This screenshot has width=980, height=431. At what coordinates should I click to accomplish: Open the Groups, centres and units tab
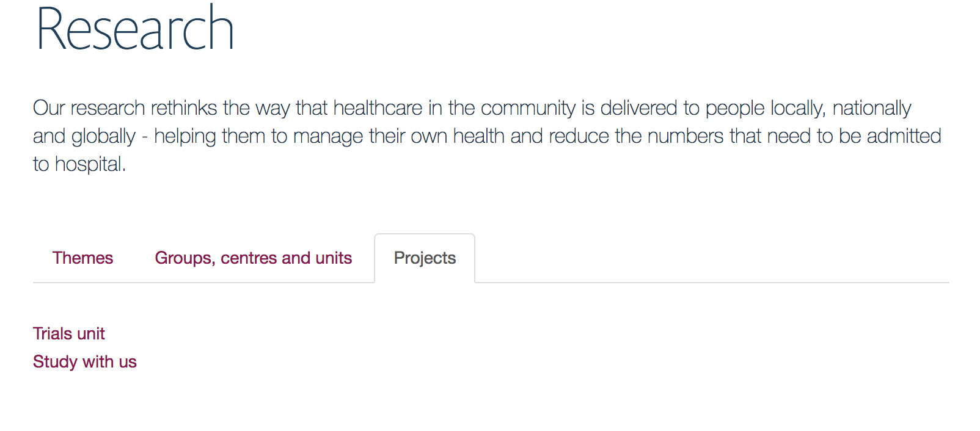click(253, 258)
